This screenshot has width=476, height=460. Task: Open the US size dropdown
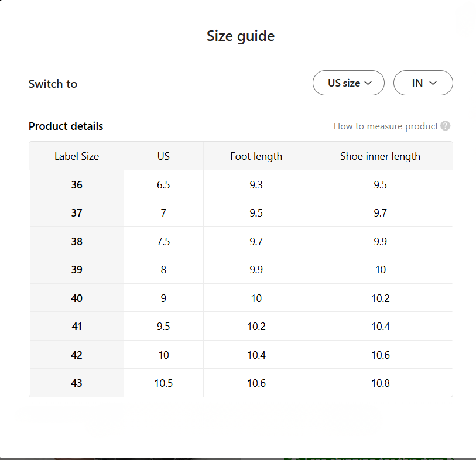349,83
